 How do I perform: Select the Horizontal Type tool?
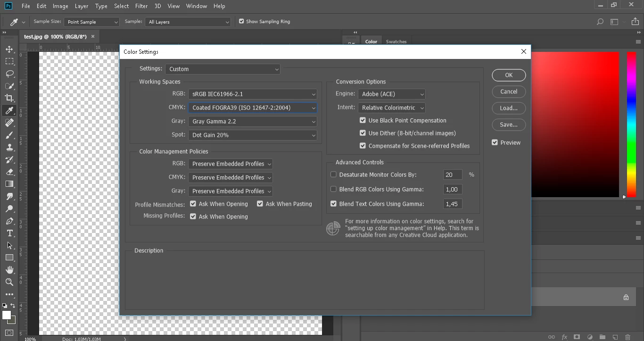(x=9, y=233)
